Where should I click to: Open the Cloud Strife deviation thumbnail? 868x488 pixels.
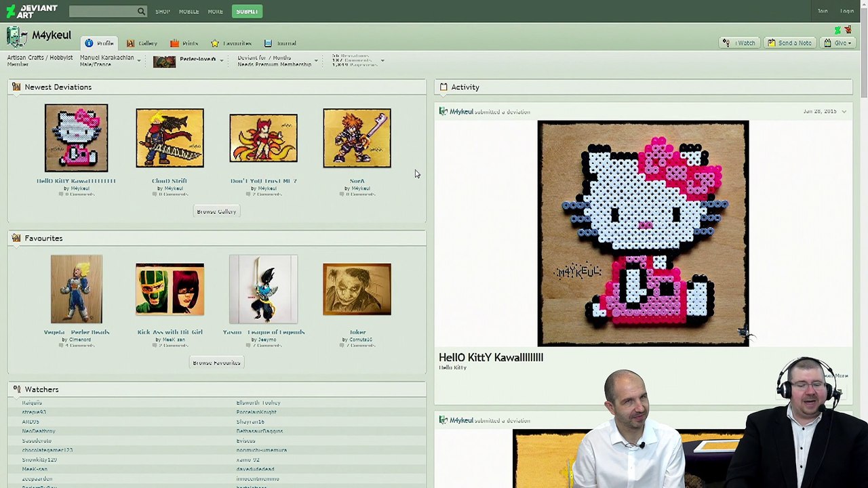point(170,138)
